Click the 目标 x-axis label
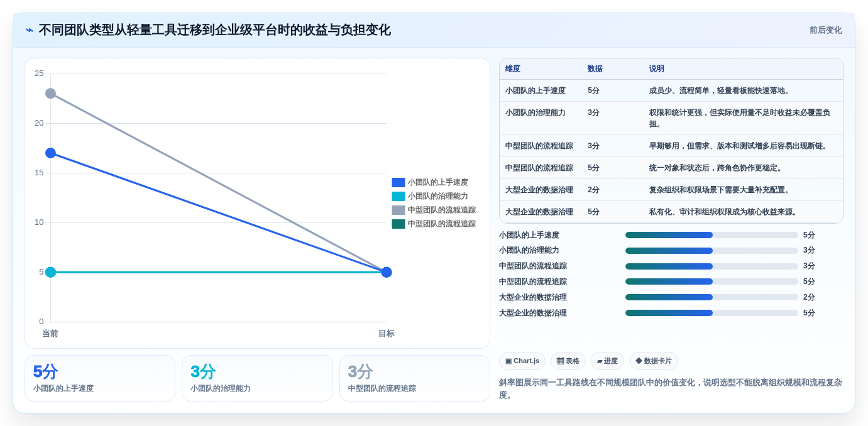This screenshot has width=868, height=426. 387,334
